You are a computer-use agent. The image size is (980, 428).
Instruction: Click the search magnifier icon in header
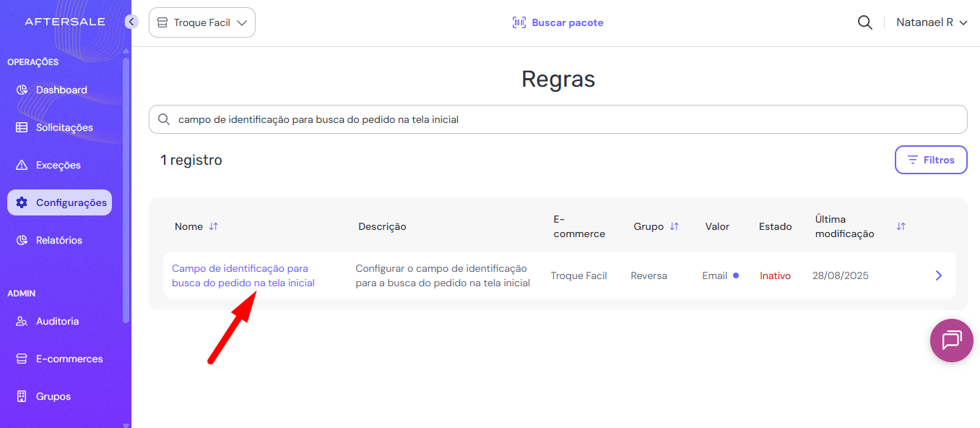pos(864,22)
